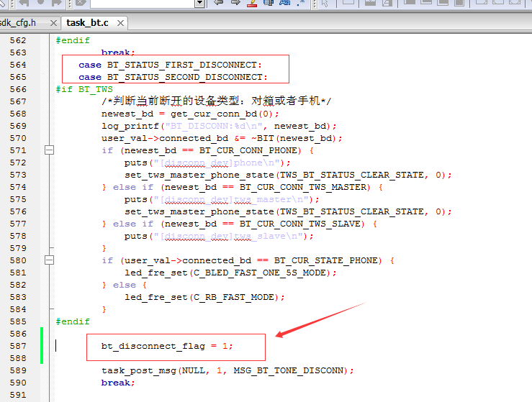This screenshot has width=532, height=402.
Task: Toggle the regular expression .* icon
Action: [x=301, y=3]
